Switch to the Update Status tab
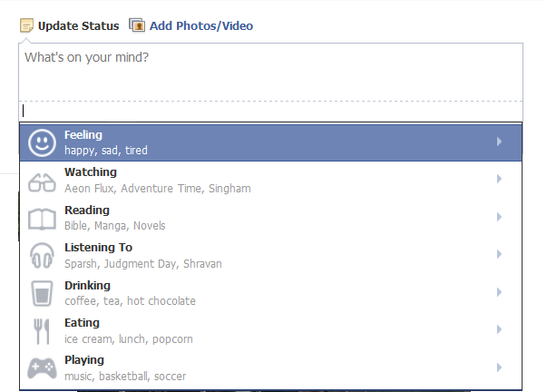The width and height of the screenshot is (547, 392). click(x=79, y=25)
